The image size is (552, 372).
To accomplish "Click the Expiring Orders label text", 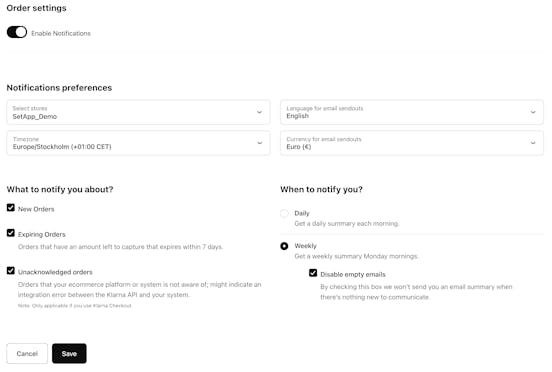I will pyautogui.click(x=42, y=234).
